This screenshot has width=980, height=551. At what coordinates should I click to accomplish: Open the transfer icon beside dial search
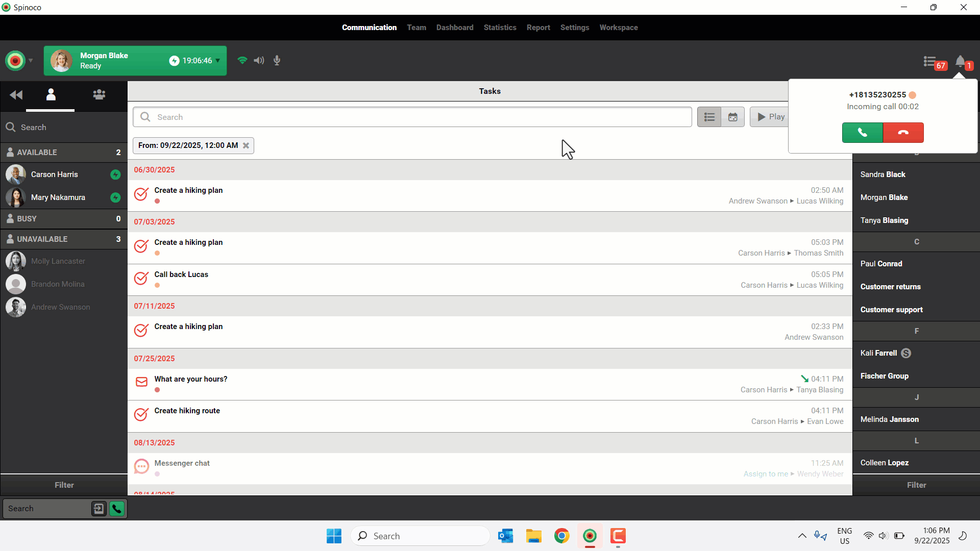(x=99, y=509)
